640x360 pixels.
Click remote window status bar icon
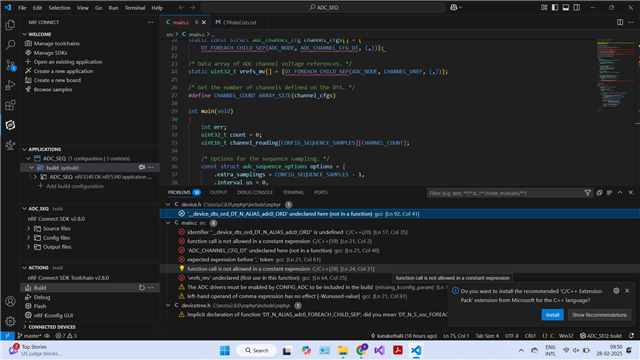[x=7, y=336]
